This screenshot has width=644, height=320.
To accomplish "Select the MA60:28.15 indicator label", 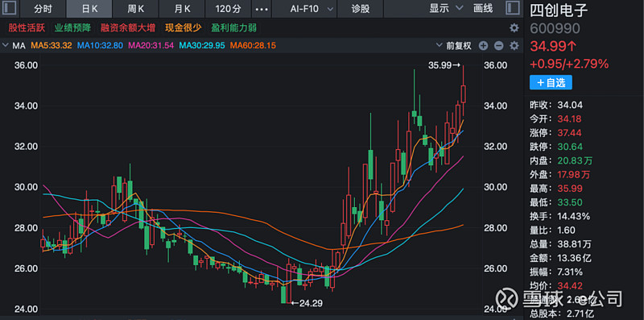I will tap(253, 46).
